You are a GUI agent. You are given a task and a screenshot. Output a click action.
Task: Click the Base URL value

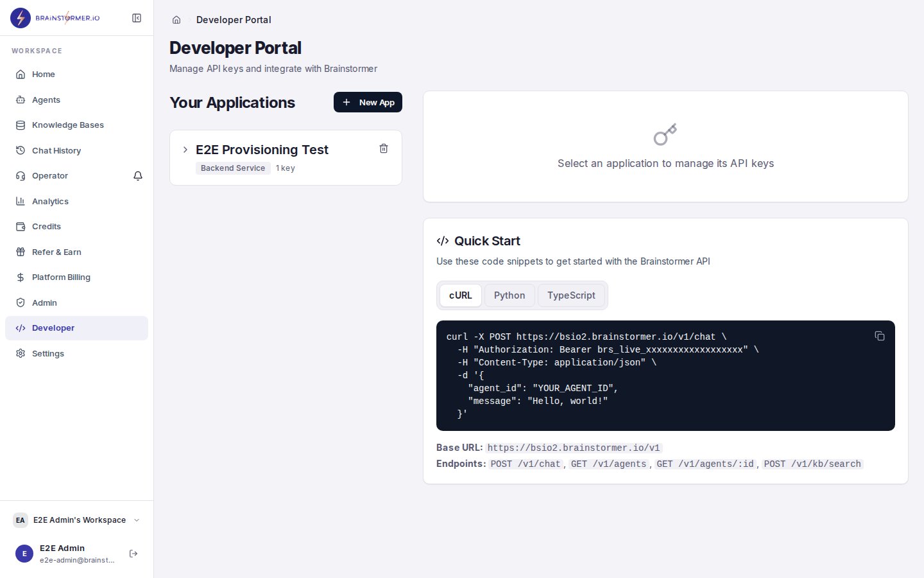click(x=574, y=448)
